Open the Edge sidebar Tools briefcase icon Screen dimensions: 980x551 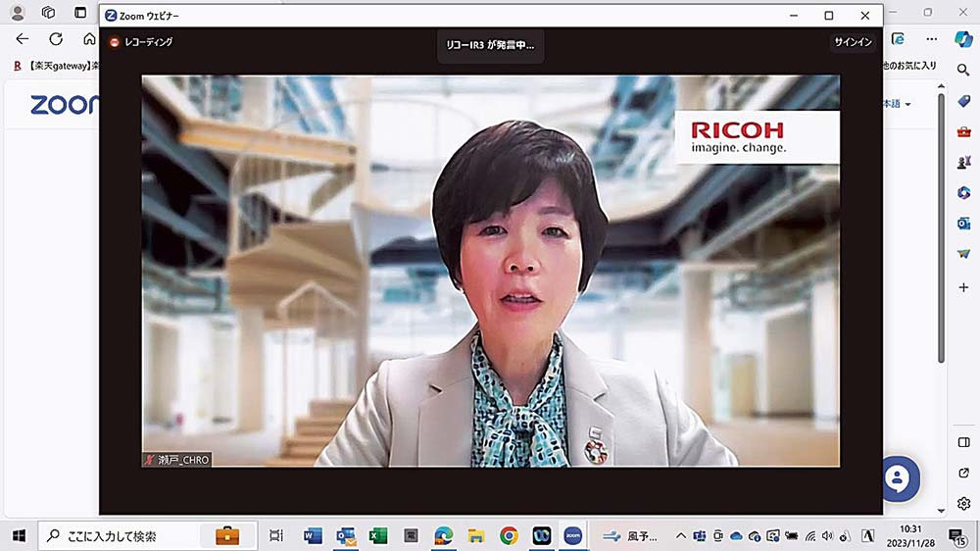[x=962, y=132]
